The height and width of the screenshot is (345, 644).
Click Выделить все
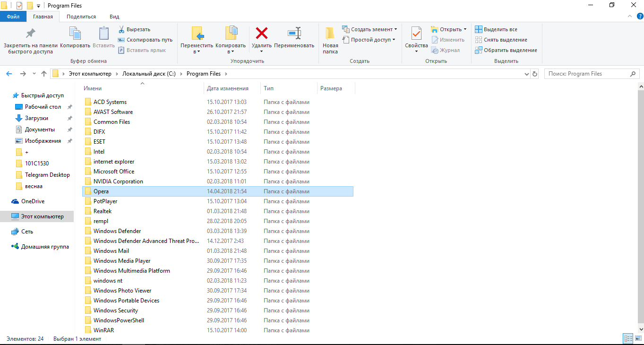pos(496,29)
